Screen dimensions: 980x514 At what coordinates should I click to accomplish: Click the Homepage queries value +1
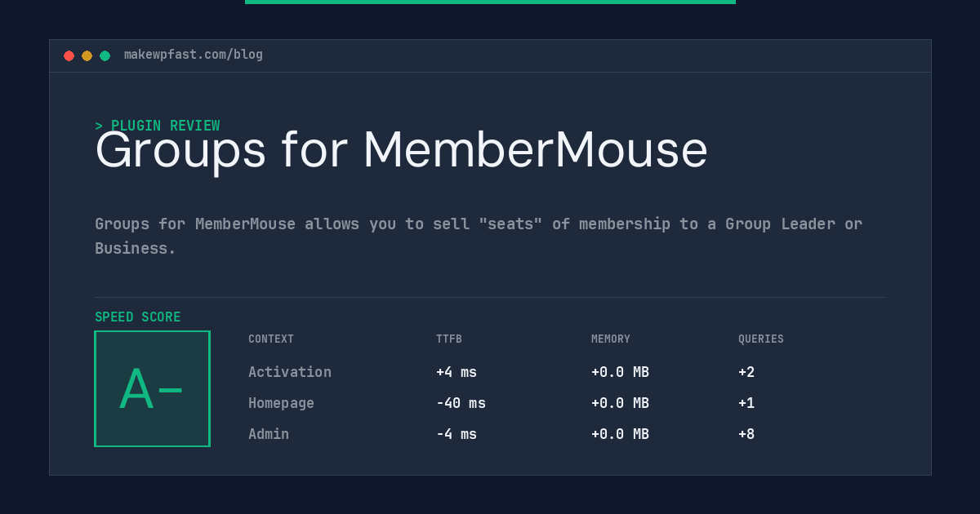pos(746,403)
